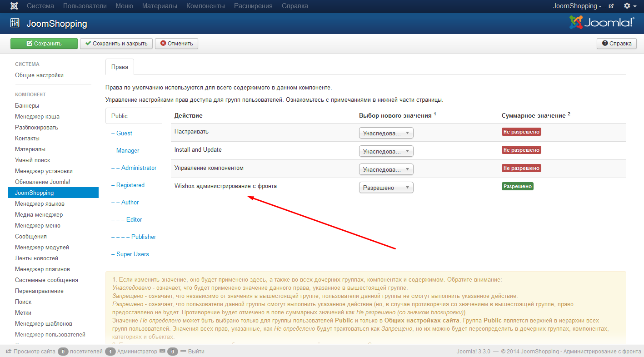Open Общие настройки in the sidebar
Screen dimensions: 644x357
pos(39,75)
